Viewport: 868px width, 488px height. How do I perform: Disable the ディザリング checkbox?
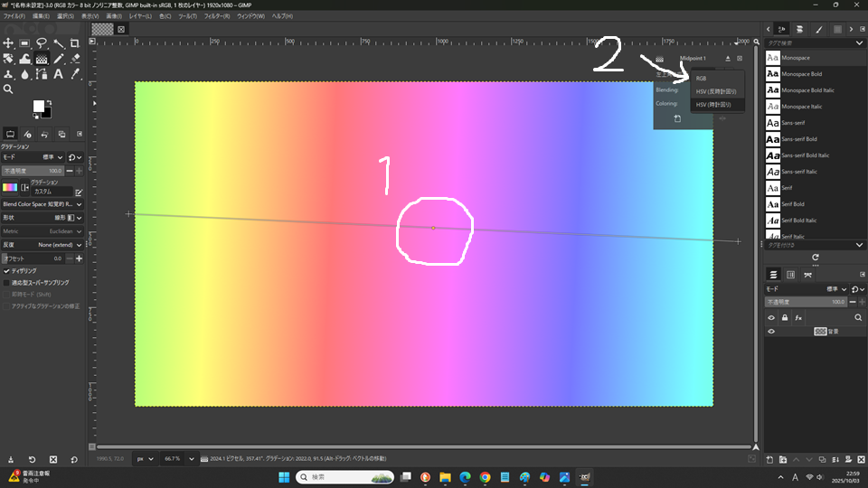coord(8,270)
